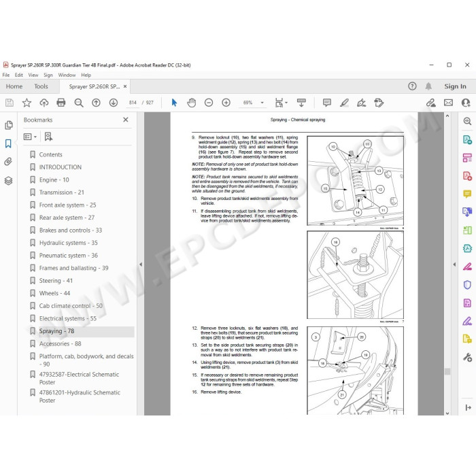The image size is (476, 476).
Task: Click the share with others person icon
Action: point(466,103)
